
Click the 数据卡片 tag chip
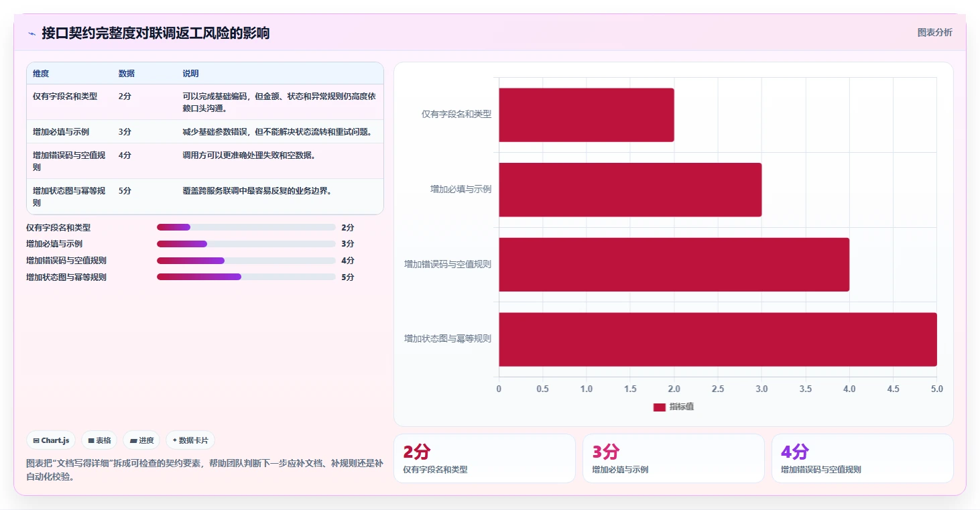(x=190, y=440)
